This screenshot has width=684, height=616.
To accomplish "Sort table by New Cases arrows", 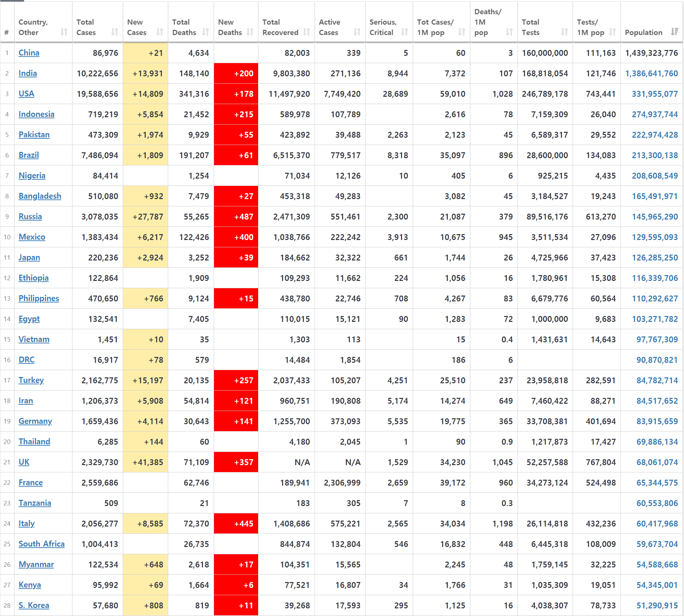I will click(160, 32).
